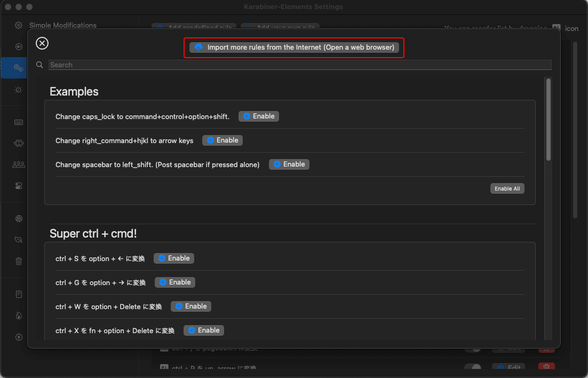
Task: Click the magnifier icon beside Search
Action: click(39, 65)
